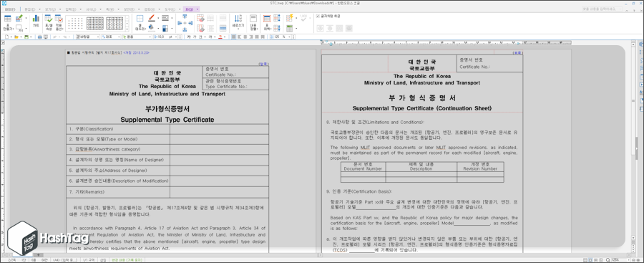644x263 pixels.
Task: Toggle the 글자처럼 취급 checkbox
Action: point(318,16)
